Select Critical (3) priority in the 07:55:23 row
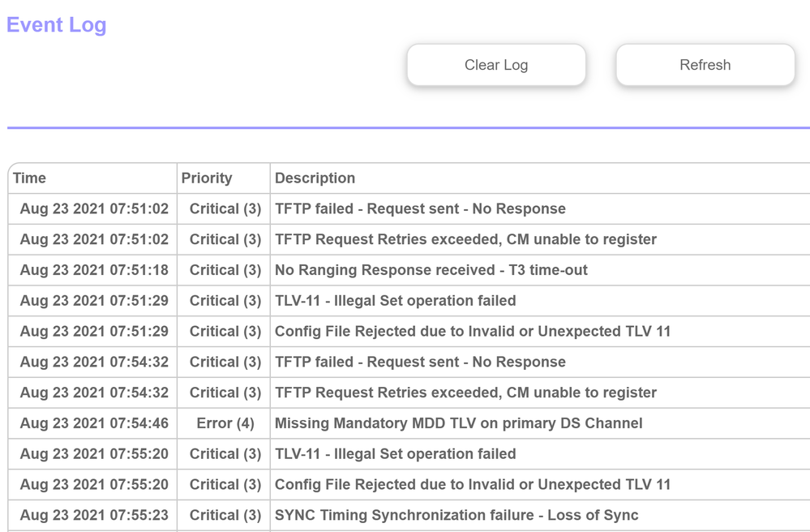This screenshot has height=532, width=810. point(225,515)
